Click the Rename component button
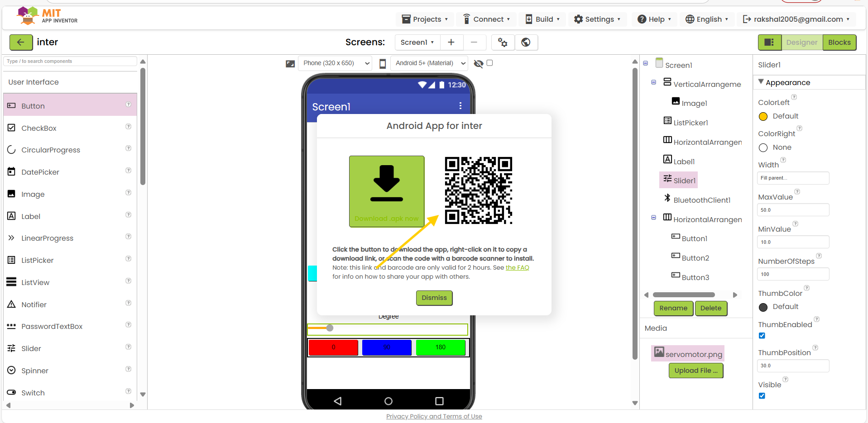The width and height of the screenshot is (868, 423). pyautogui.click(x=673, y=308)
